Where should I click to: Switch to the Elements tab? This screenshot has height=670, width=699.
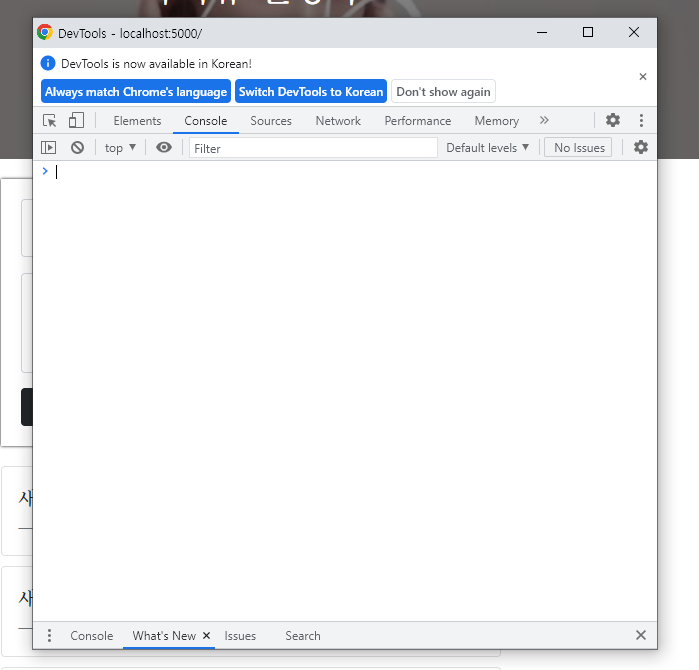(x=137, y=121)
